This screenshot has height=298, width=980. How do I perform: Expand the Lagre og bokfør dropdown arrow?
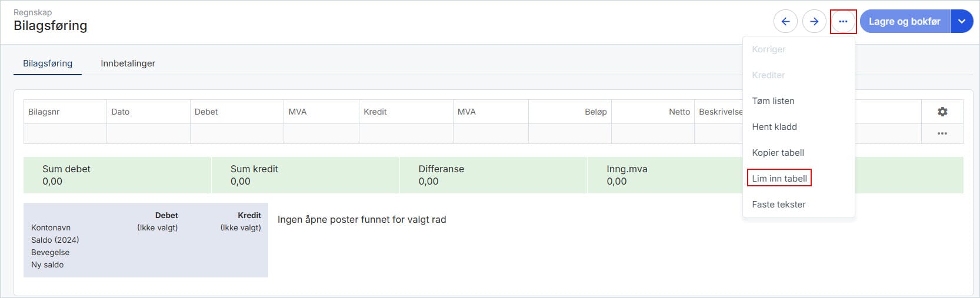pyautogui.click(x=962, y=22)
